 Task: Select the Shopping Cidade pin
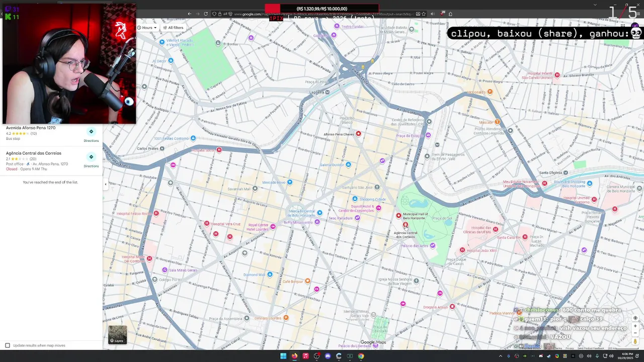point(355,199)
